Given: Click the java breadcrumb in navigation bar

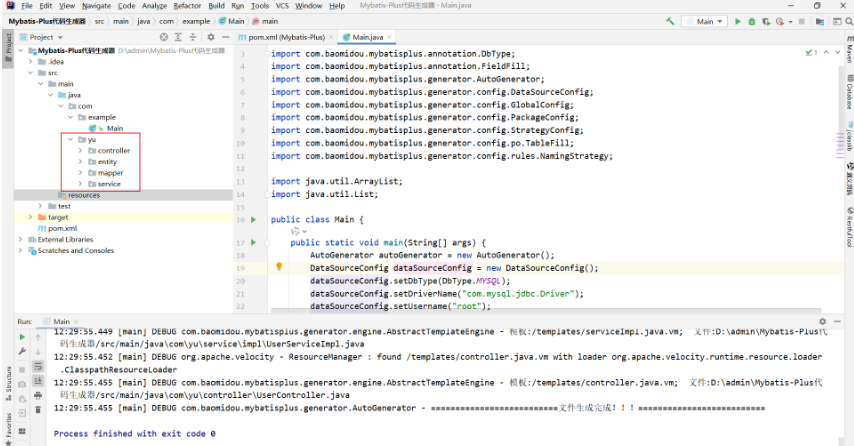Looking at the screenshot, I should tap(144, 21).
